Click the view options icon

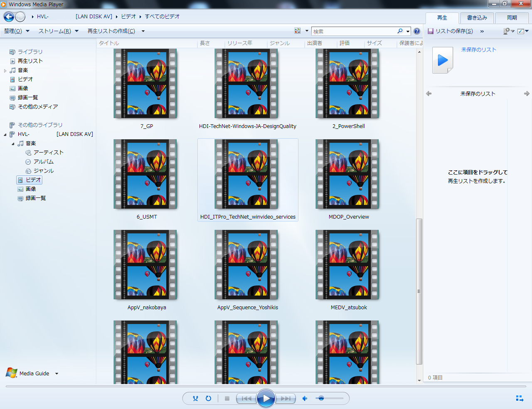pos(298,31)
